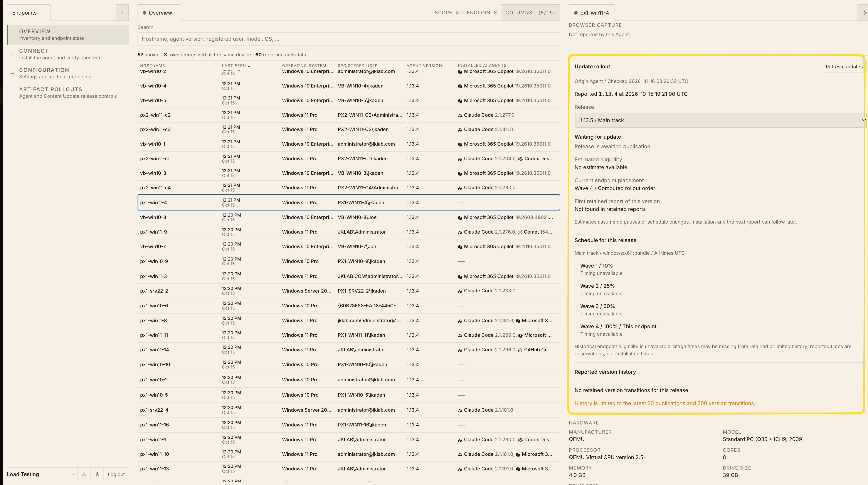Click the Microsoft 365 Copilot icon for vb-win10-4
The width and height of the screenshot is (868, 485).
460,86
